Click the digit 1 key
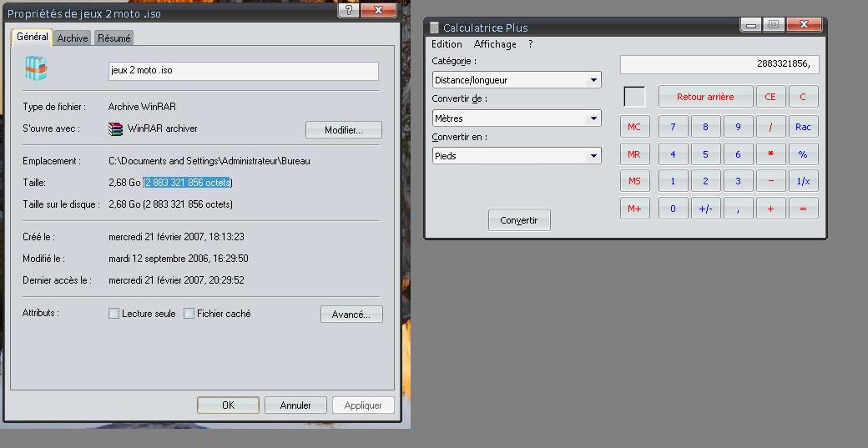This screenshot has height=448, width=868. pyautogui.click(x=674, y=181)
